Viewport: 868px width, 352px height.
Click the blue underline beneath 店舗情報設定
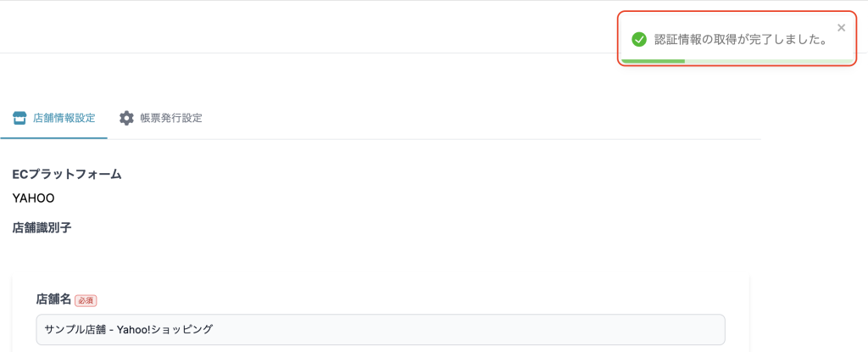click(53, 137)
